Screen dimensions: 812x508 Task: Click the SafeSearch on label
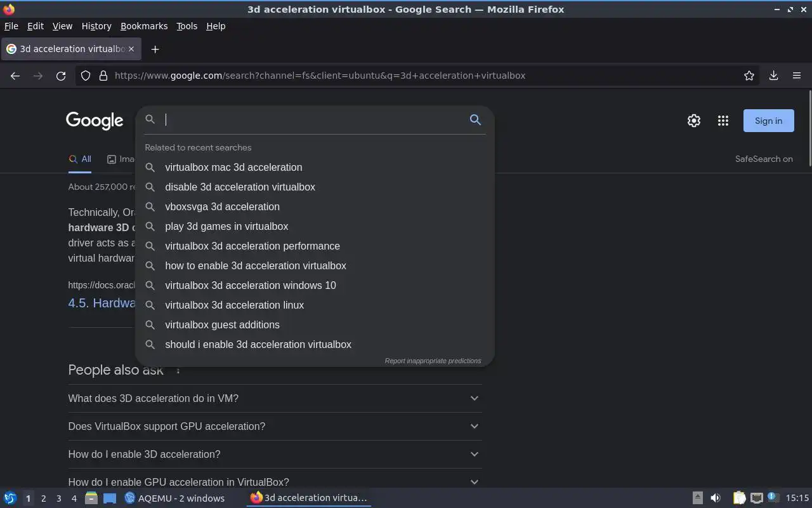pos(764,159)
